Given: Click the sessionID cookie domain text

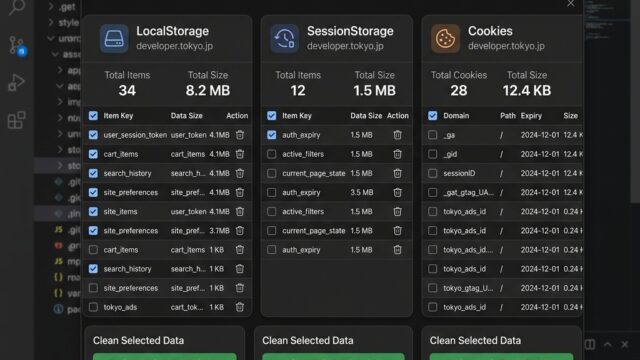Looking at the screenshot, I should click(459, 173).
